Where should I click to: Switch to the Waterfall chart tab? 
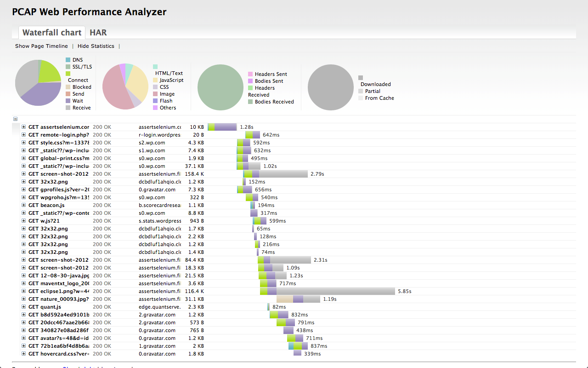click(51, 33)
